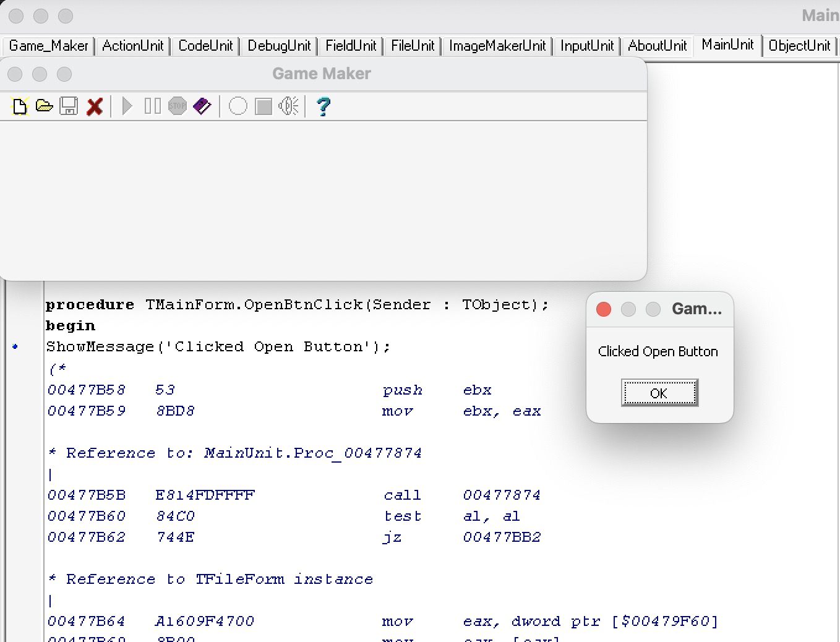The height and width of the screenshot is (642, 840).
Task: Click the 'test al, al' instruction line
Action: 284,516
